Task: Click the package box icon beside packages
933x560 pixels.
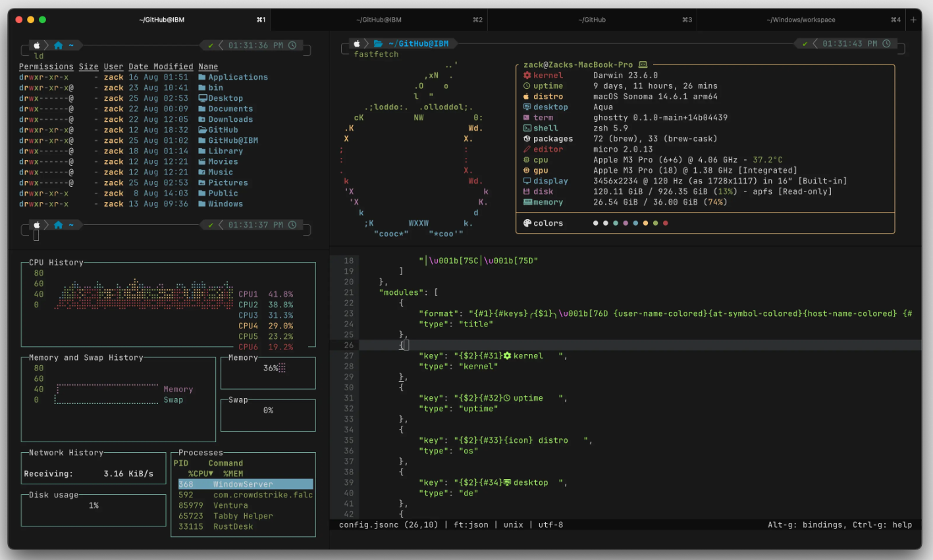Action: click(527, 139)
